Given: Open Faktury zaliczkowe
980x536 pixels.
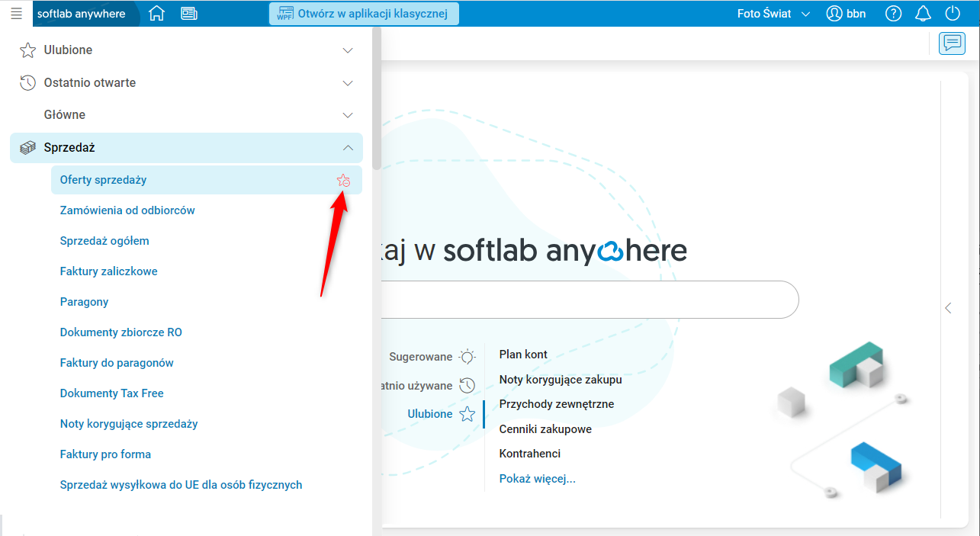Looking at the screenshot, I should click(x=108, y=271).
